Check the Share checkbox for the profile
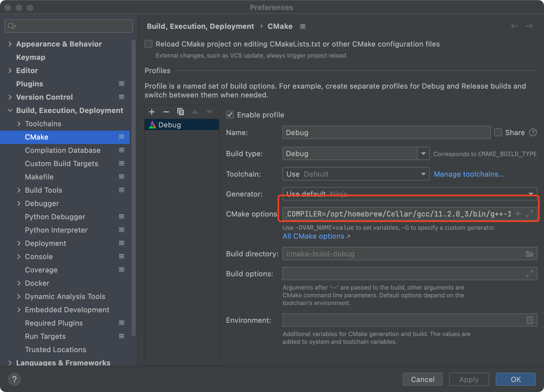The width and height of the screenshot is (544, 392). click(x=498, y=132)
